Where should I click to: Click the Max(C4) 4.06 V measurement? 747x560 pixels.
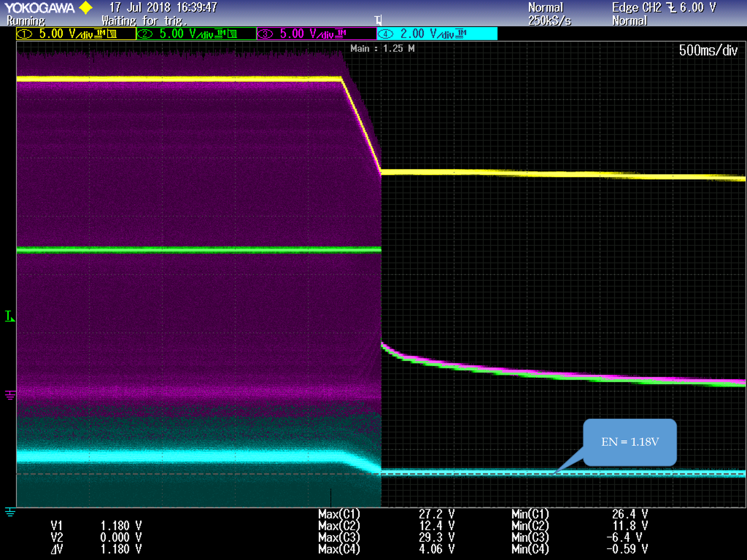[387, 549]
